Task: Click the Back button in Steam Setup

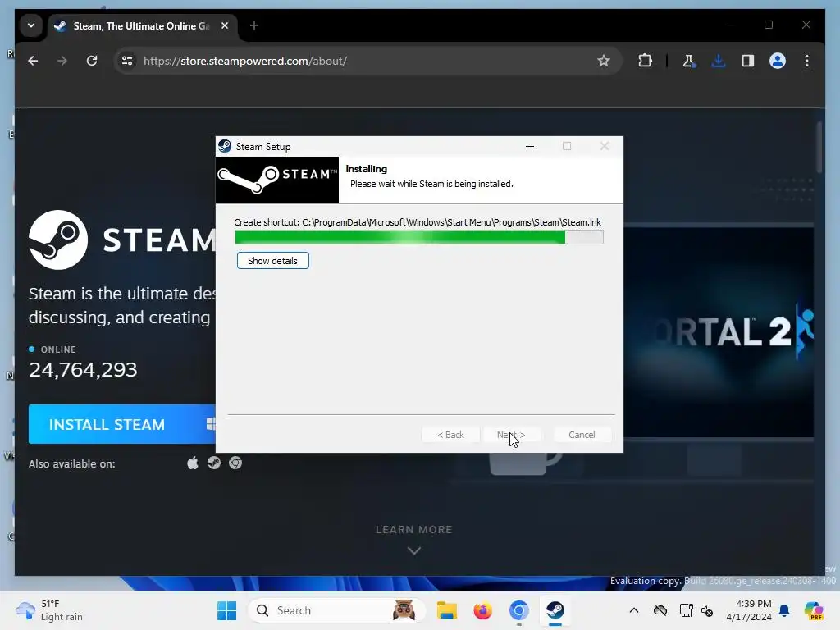Action: (450, 435)
